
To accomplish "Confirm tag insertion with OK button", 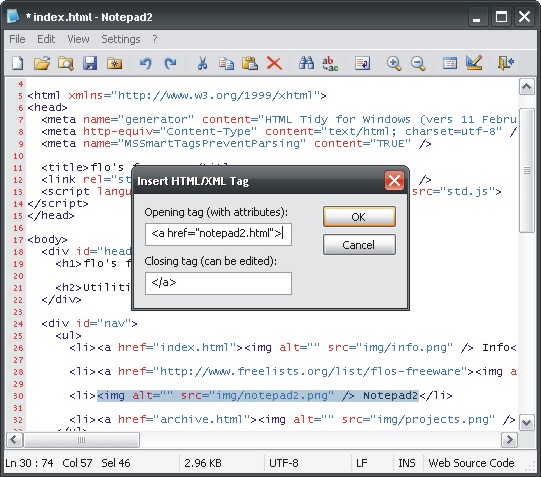I will [359, 217].
